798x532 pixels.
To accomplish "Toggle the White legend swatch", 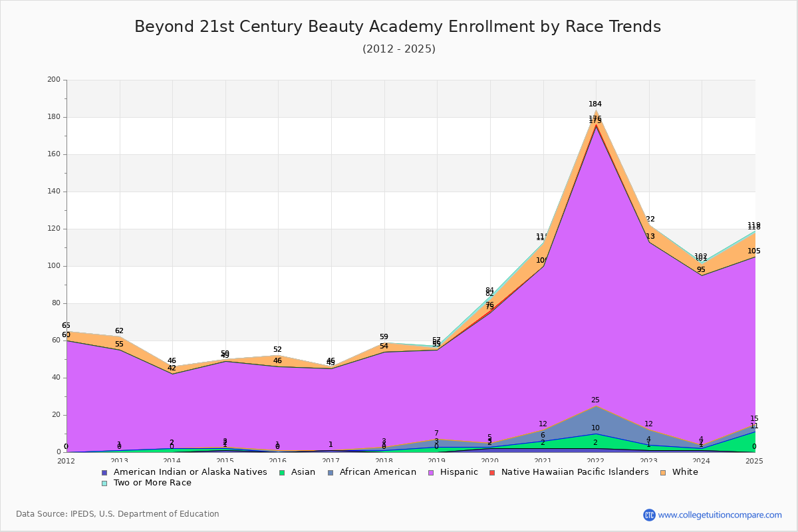I will pyautogui.click(x=662, y=472).
